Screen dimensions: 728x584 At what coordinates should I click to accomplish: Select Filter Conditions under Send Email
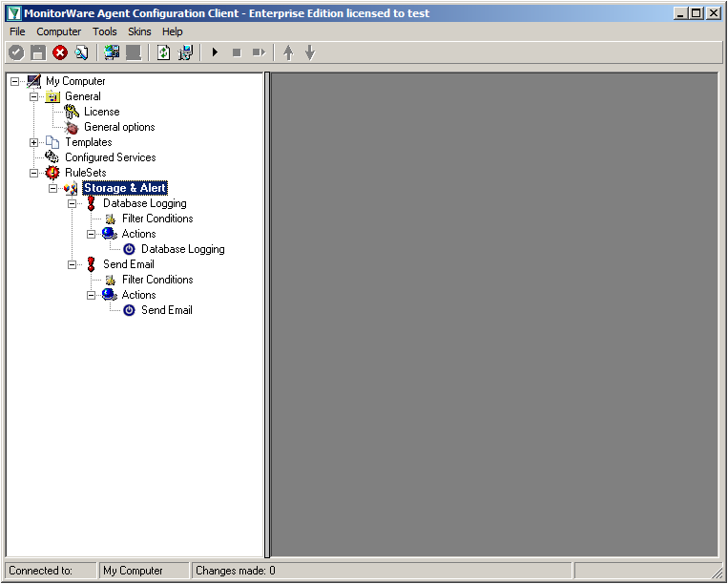(x=157, y=280)
